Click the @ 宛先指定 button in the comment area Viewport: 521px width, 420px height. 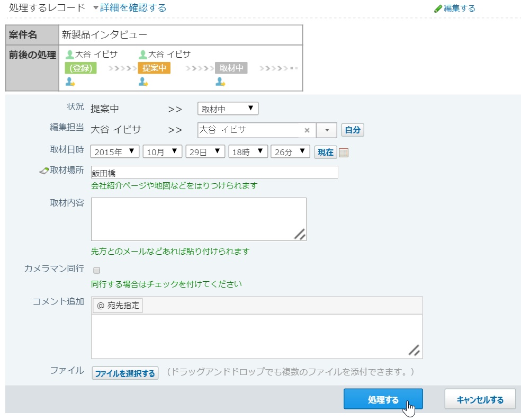click(118, 306)
